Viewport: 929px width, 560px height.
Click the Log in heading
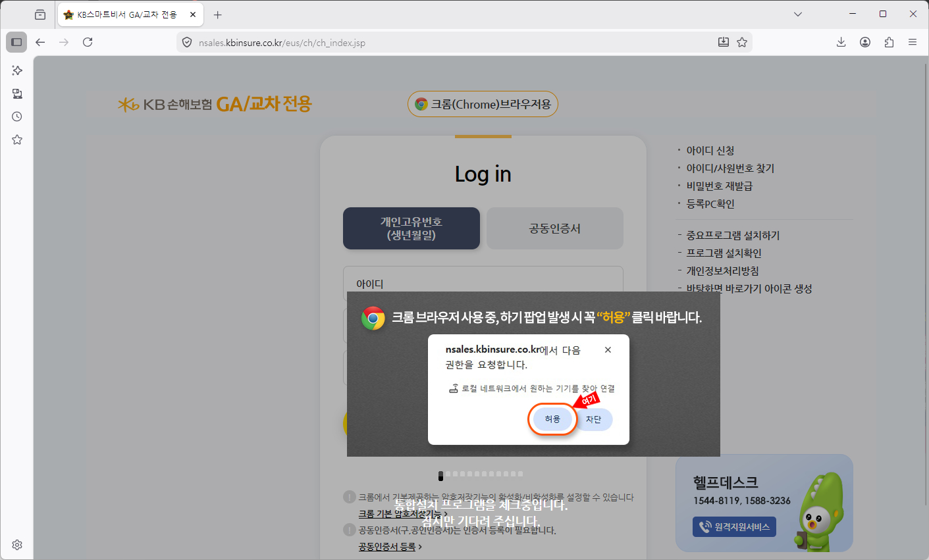[483, 174]
